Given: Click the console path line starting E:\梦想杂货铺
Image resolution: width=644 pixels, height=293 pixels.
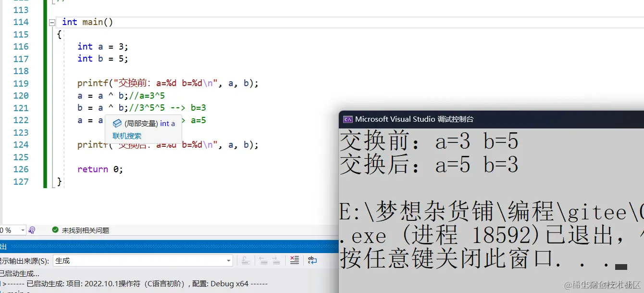Looking at the screenshot, I should (x=491, y=212).
